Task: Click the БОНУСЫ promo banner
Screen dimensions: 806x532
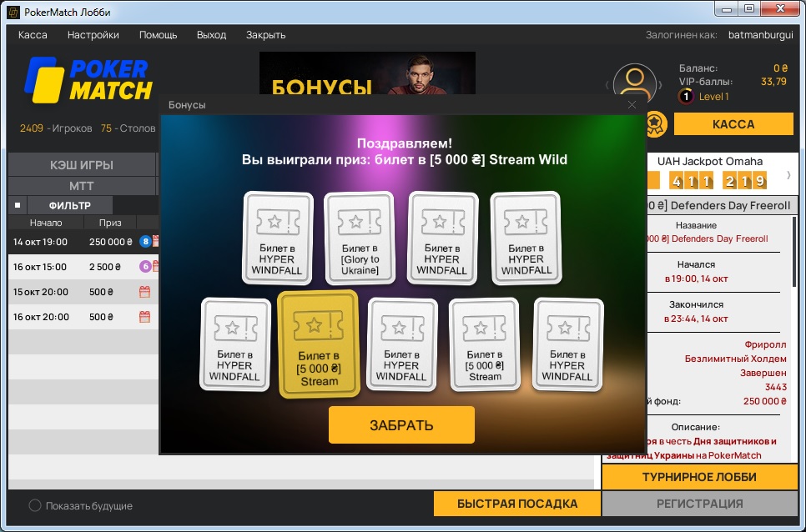Action: click(x=367, y=73)
